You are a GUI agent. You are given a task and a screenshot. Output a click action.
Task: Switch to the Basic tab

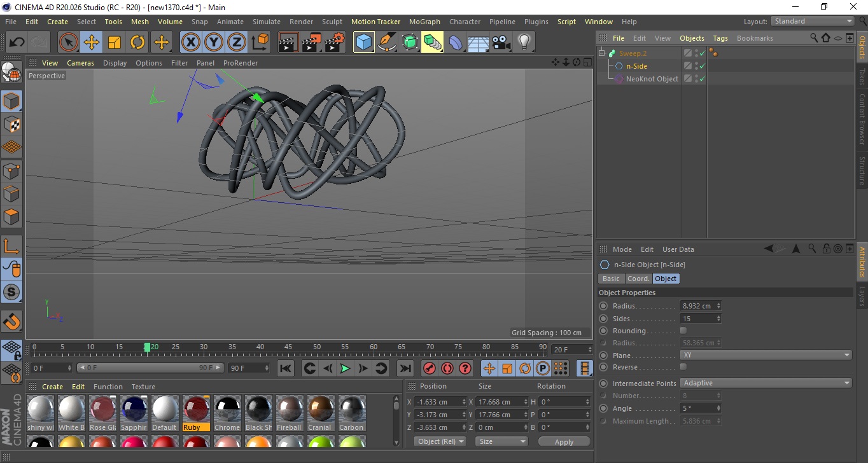[x=611, y=279]
